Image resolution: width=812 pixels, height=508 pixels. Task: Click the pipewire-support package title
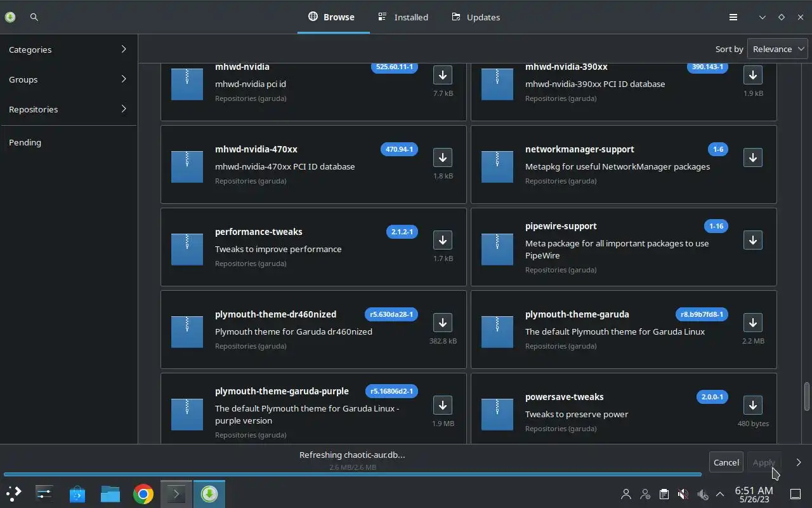[561, 226]
